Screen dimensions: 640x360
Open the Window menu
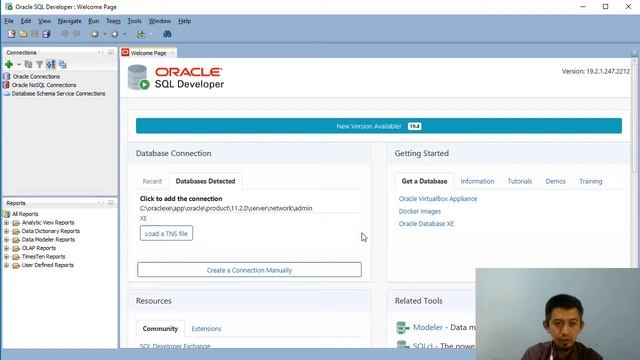coord(160,21)
